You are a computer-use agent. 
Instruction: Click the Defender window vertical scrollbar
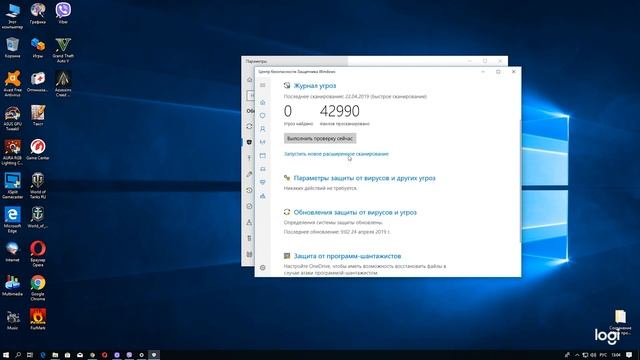(x=520, y=182)
